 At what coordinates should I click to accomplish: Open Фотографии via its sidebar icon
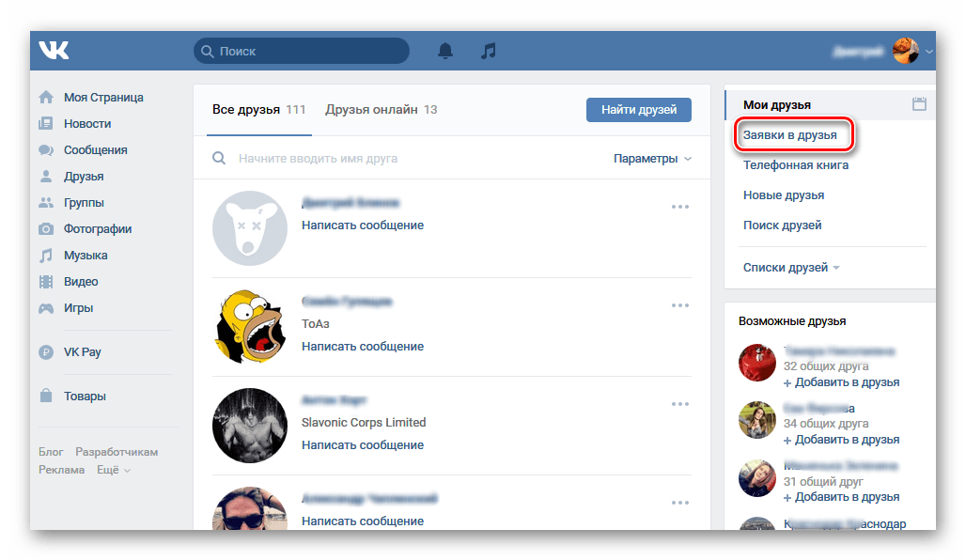coord(46,228)
